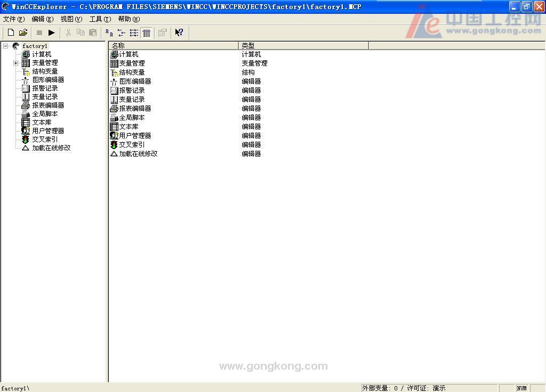Click the WinCCExplorer title bar app icon

pyautogui.click(x=5, y=6)
